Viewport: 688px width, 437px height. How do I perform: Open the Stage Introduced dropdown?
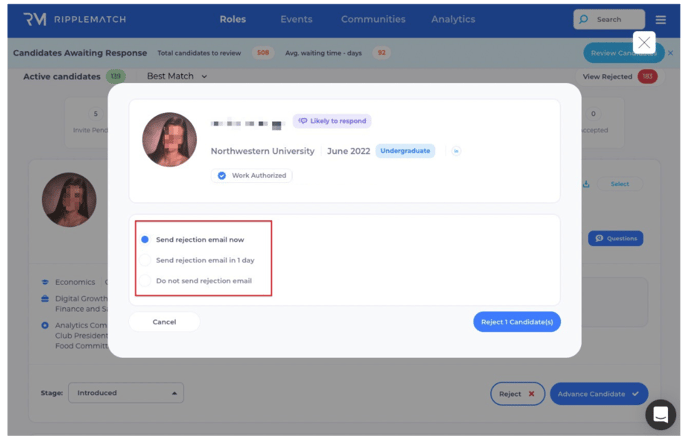125,393
